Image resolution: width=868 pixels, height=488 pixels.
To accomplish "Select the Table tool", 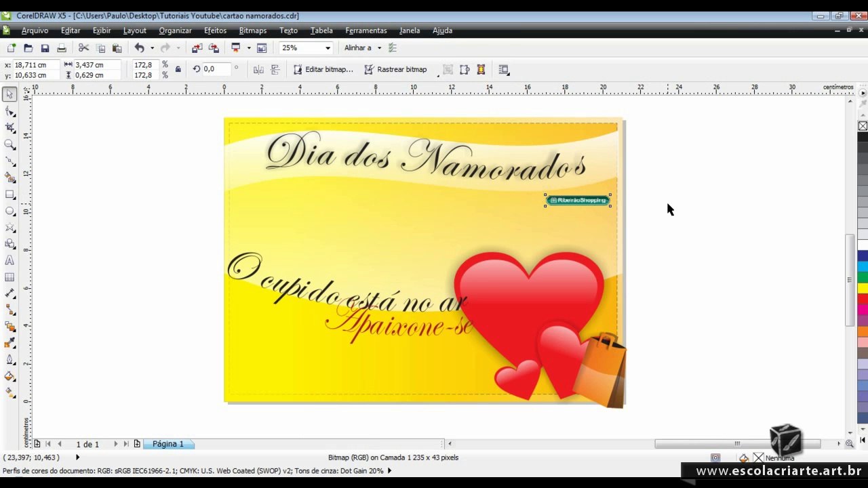I will (10, 277).
